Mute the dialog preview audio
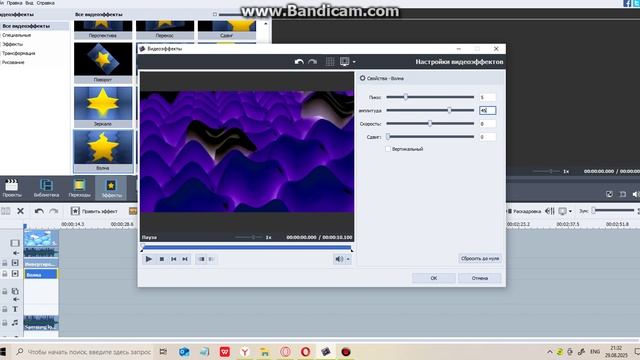The image size is (640, 360). click(x=338, y=259)
